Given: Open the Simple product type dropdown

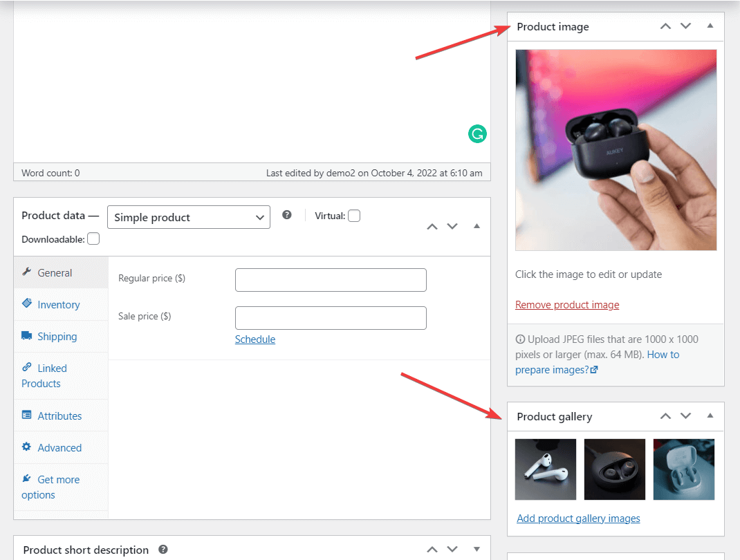Looking at the screenshot, I should 189,217.
